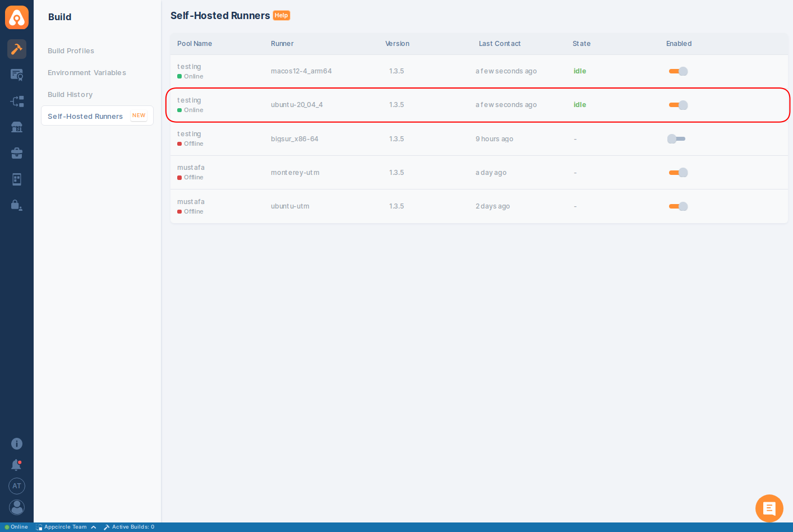Enable the bigsur_x86-64 runner toggle
793x532 pixels.
pos(676,138)
